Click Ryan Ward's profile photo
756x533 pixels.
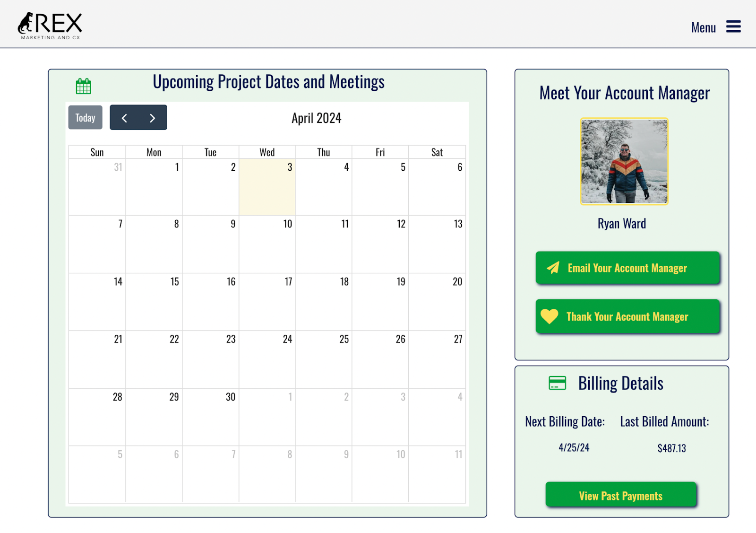[624, 161]
